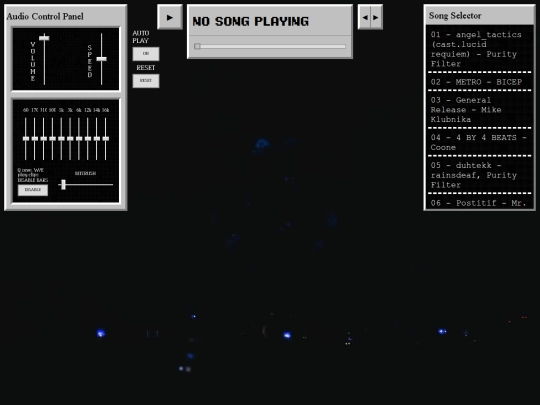Image resolution: width=540 pixels, height=405 pixels.
Task: Click the DISABLE bars button
Action: click(x=33, y=190)
